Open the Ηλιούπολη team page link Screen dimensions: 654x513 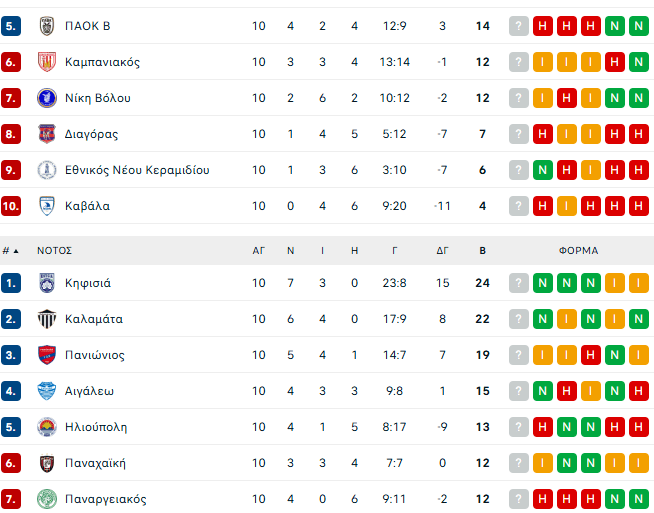tap(96, 427)
